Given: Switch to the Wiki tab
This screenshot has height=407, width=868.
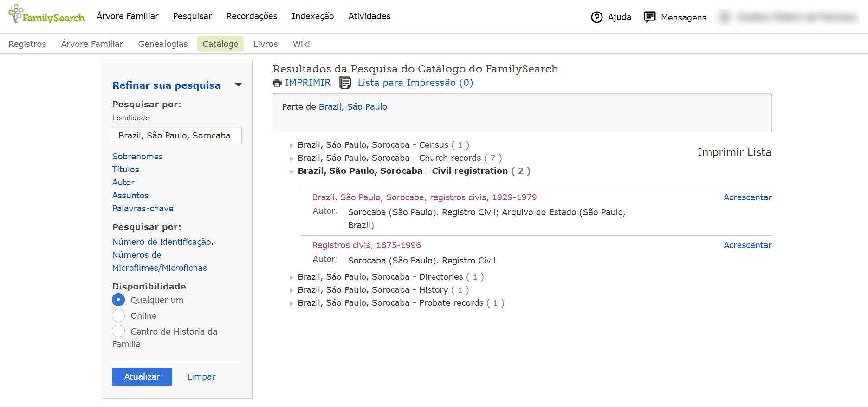Looking at the screenshot, I should tap(301, 44).
